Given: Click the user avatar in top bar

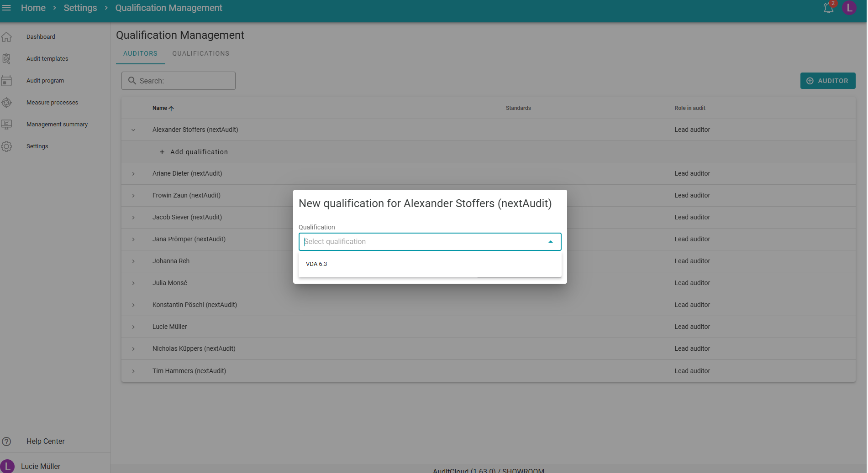Looking at the screenshot, I should 849,8.
